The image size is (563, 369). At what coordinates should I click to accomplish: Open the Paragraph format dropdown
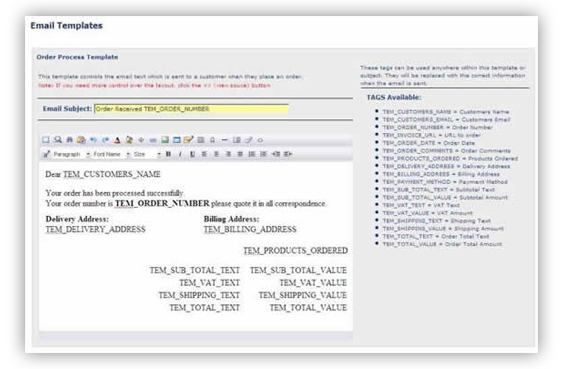pos(71,154)
